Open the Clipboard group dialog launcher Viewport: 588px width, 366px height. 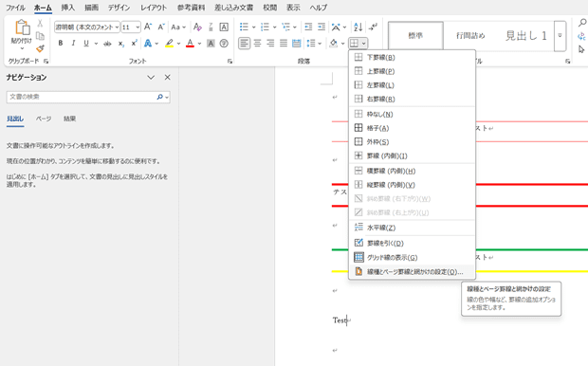46,61
